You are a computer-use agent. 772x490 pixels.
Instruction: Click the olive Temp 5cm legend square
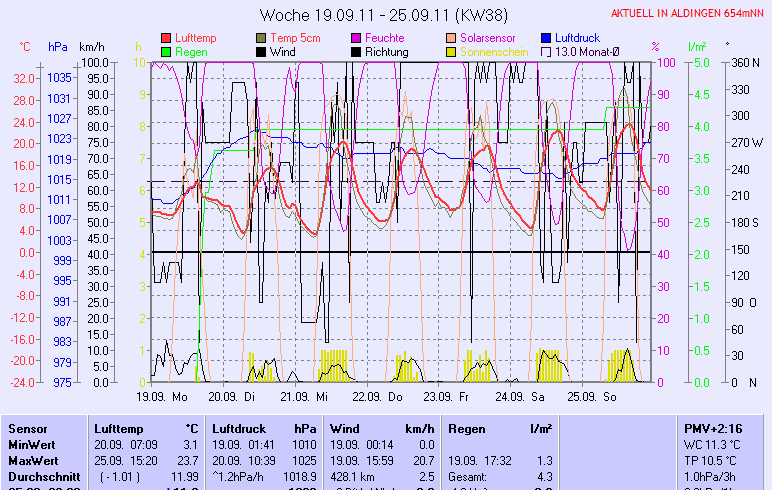coord(262,38)
